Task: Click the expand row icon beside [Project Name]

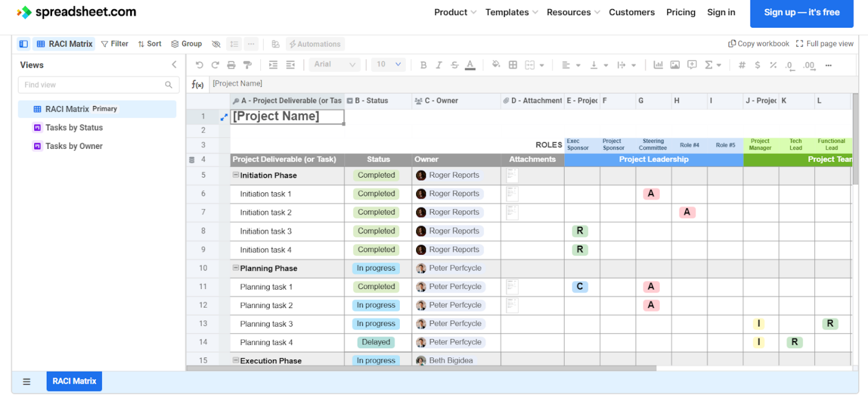Action: pyautogui.click(x=224, y=116)
